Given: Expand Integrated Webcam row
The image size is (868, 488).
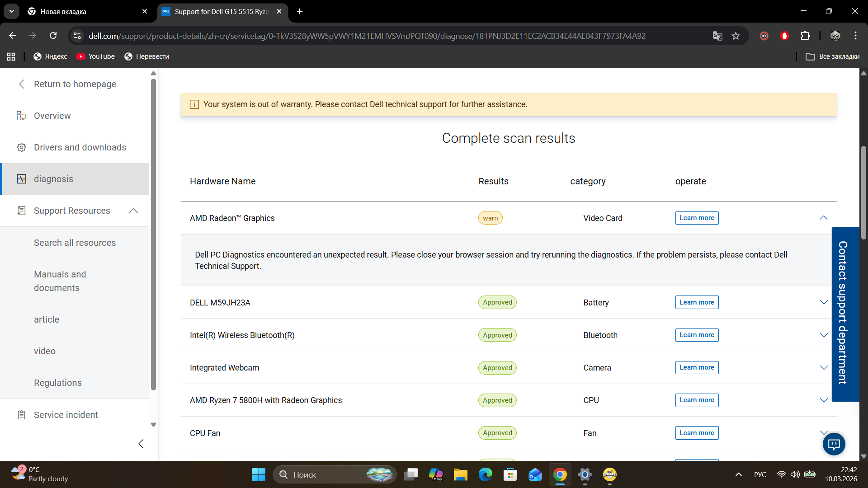Looking at the screenshot, I should point(824,367).
